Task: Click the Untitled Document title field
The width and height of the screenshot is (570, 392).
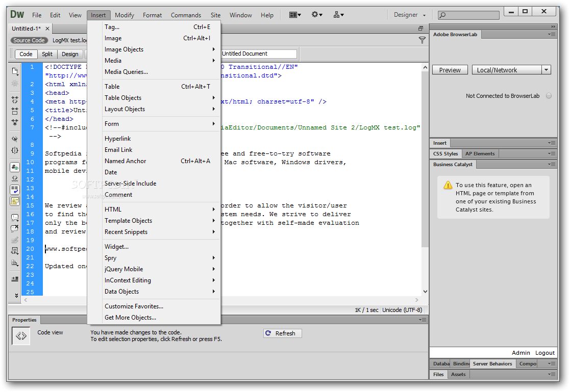Action: tap(259, 54)
